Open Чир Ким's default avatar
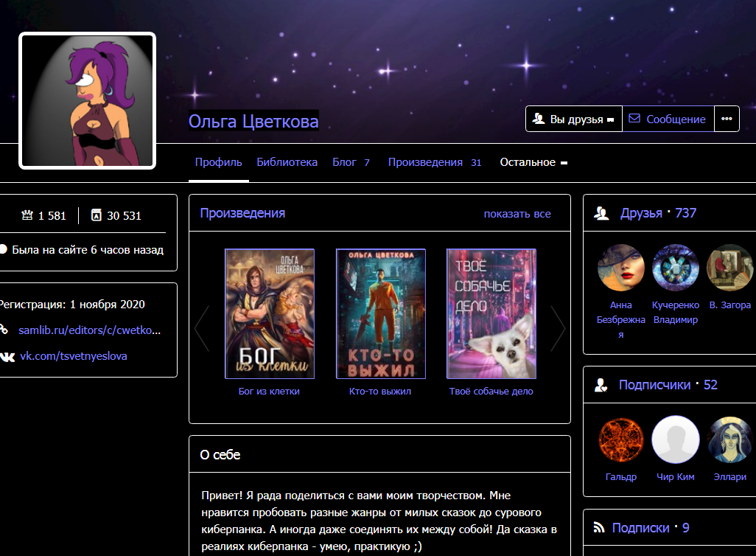The image size is (756, 556). click(x=675, y=439)
